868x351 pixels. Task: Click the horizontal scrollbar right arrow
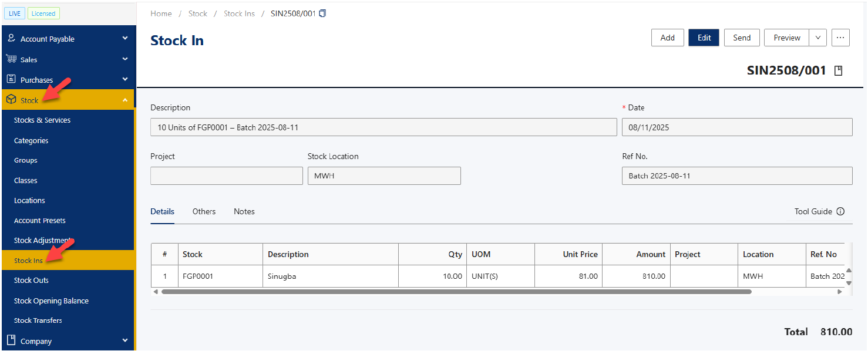coord(840,292)
